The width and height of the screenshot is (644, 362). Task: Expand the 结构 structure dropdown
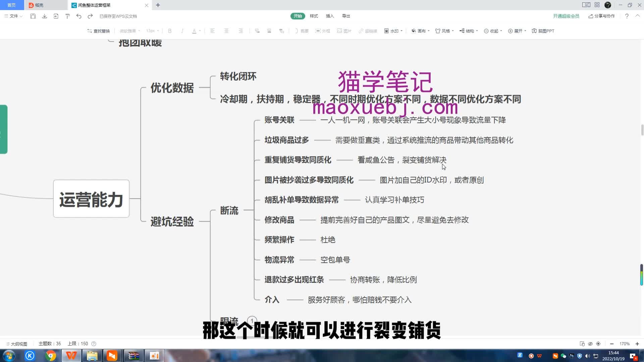[468, 31]
